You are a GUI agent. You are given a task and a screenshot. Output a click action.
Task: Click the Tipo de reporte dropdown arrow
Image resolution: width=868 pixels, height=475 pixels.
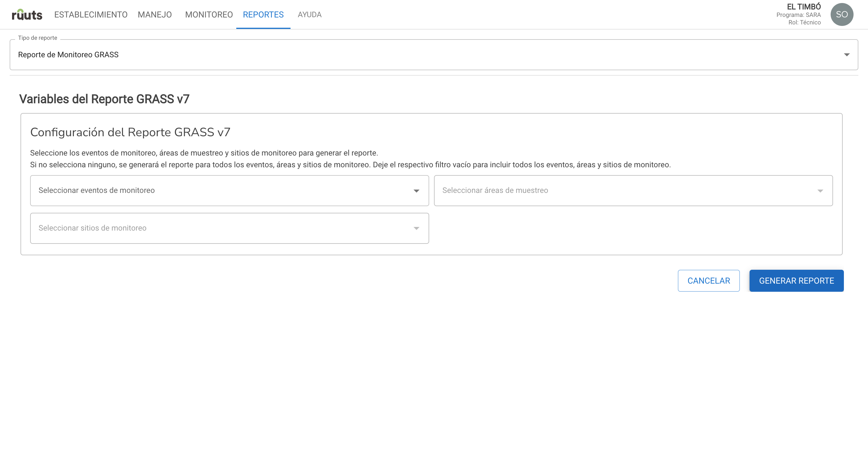[x=847, y=54]
